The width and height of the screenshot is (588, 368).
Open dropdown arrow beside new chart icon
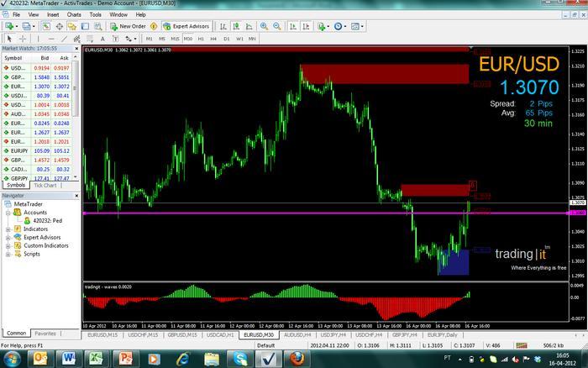17,26
